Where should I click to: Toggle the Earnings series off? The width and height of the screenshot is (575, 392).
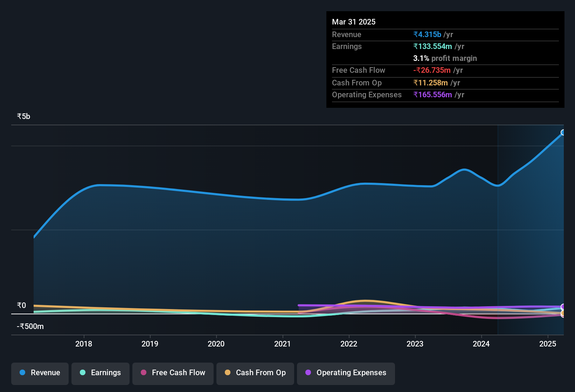click(x=101, y=373)
